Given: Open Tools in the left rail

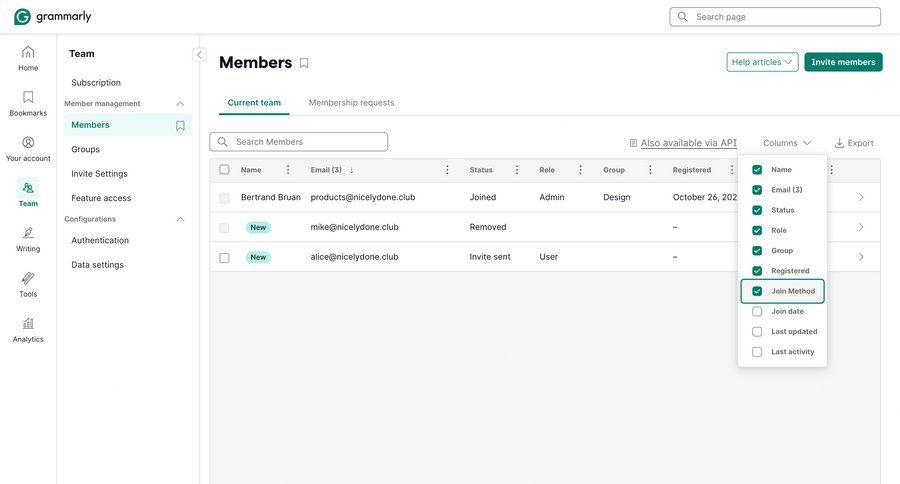Looking at the screenshot, I should [28, 285].
